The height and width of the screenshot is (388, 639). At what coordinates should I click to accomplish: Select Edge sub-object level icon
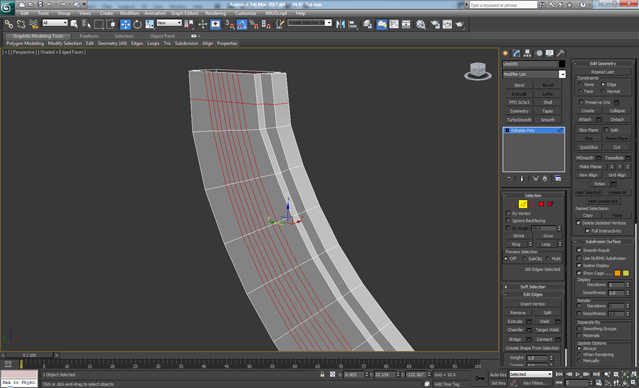click(x=523, y=204)
